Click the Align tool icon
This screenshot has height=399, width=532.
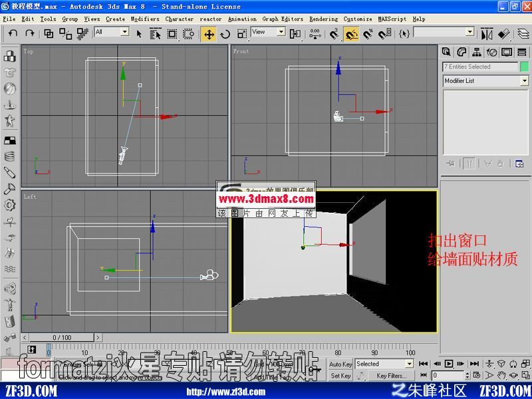504,34
